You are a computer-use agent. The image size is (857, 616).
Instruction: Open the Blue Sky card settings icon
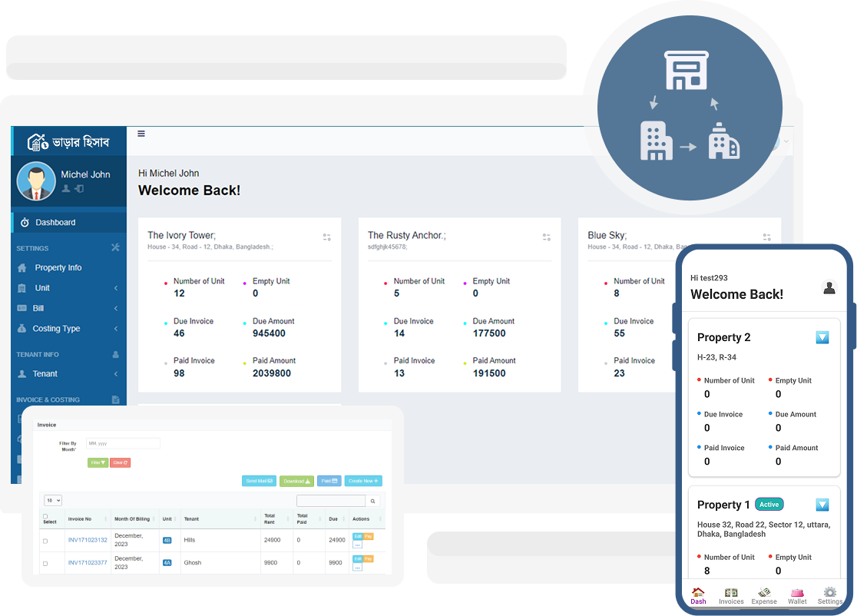767,237
